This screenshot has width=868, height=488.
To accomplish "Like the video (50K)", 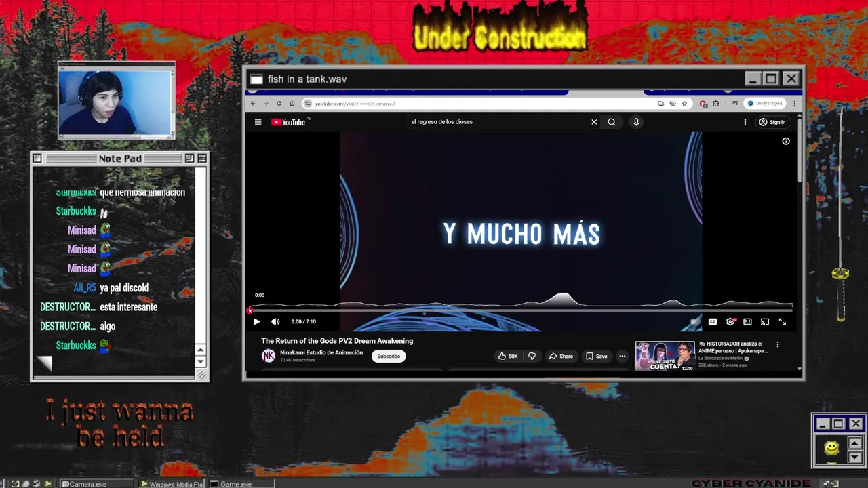I will tap(508, 357).
